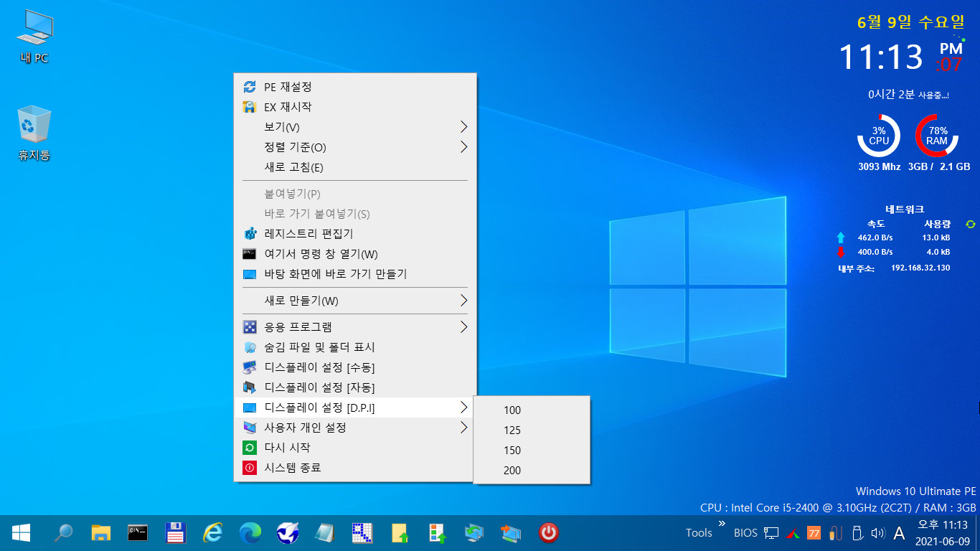Expand the 사용자 개인 설정 submenu
This screenshot has width=980, height=551.
pyautogui.click(x=355, y=428)
